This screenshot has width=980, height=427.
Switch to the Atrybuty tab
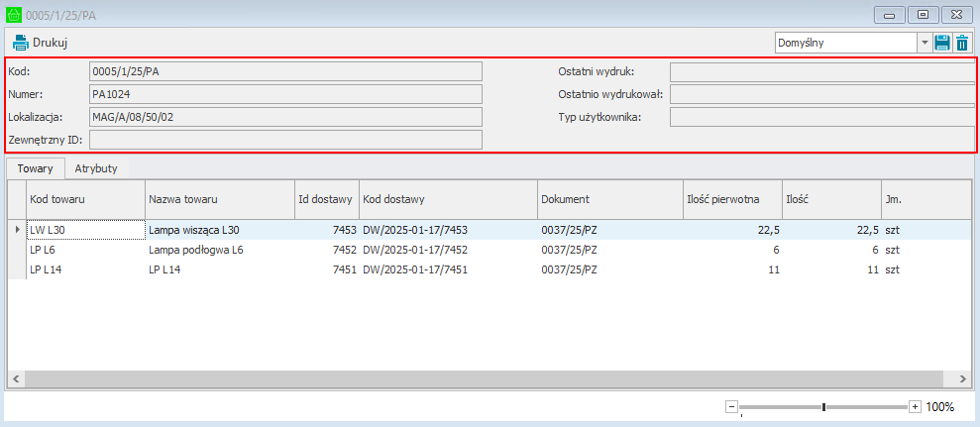(x=96, y=168)
